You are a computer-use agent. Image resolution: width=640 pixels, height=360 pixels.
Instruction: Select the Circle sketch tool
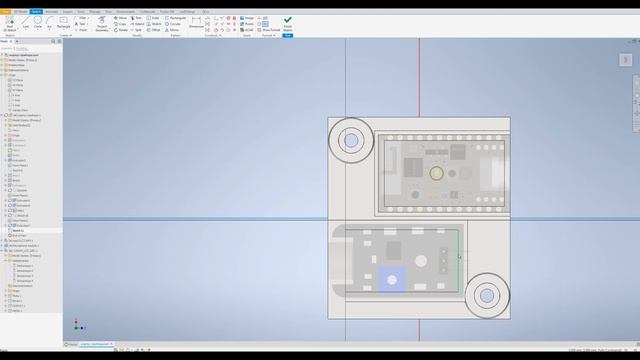[x=38, y=22]
